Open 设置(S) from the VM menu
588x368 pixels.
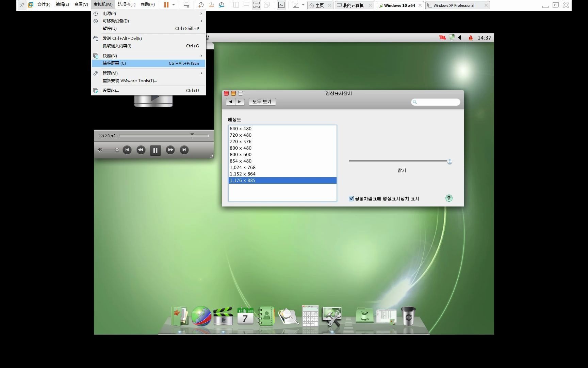(x=148, y=90)
